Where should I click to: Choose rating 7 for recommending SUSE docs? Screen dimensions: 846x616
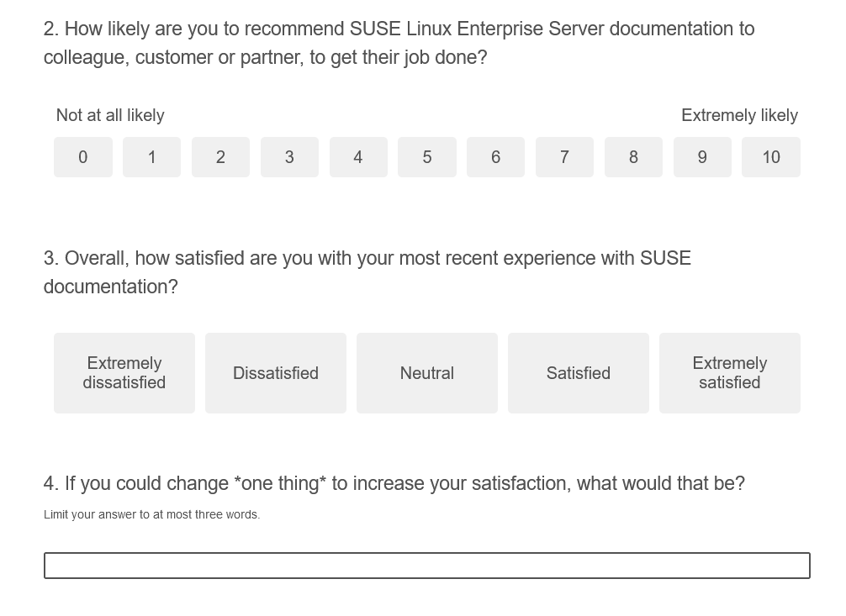coord(564,157)
